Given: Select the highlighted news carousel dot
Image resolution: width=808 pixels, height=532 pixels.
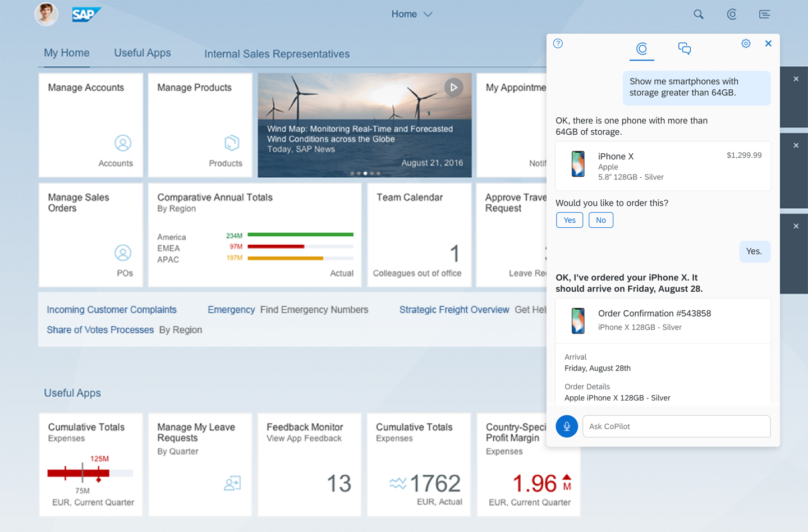Looking at the screenshot, I should click(x=365, y=173).
